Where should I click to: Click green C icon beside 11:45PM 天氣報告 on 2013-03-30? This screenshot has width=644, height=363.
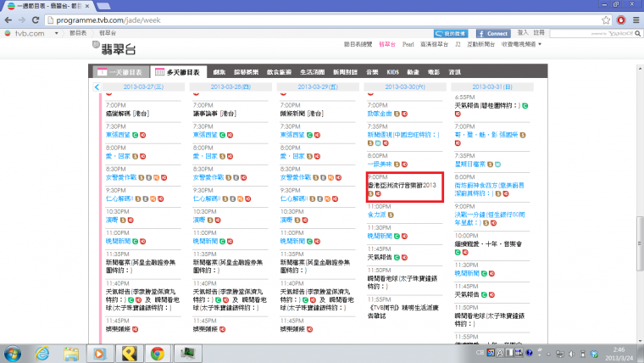tap(397, 258)
